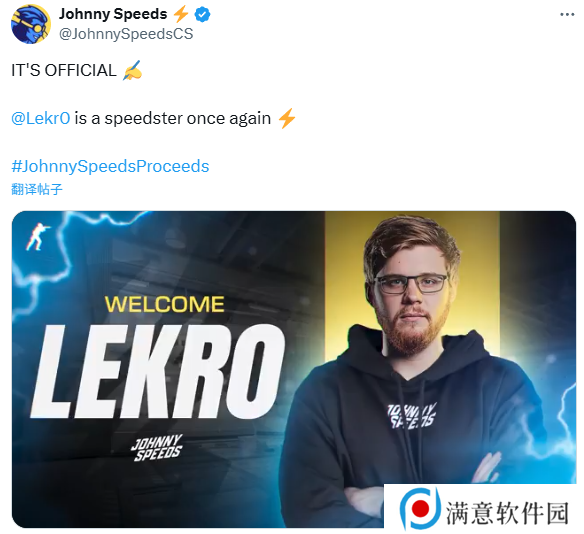The width and height of the screenshot is (584, 534).
Task: Click the Johnny Speeds display name
Action: (x=113, y=14)
